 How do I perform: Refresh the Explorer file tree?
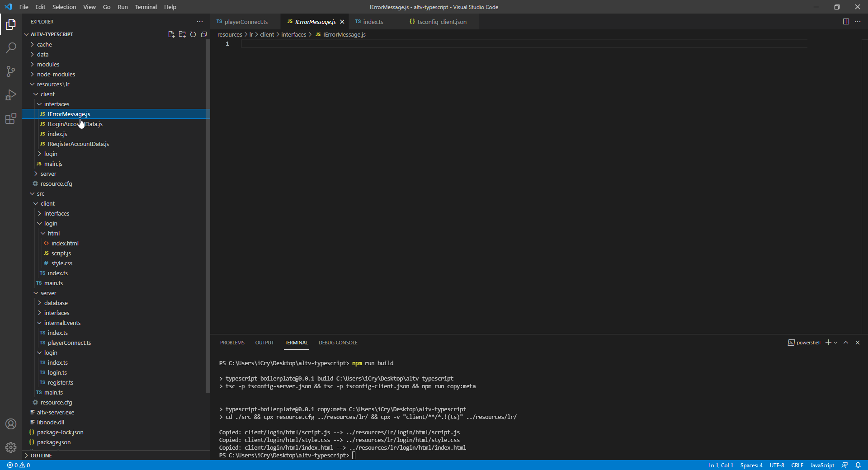(193, 34)
